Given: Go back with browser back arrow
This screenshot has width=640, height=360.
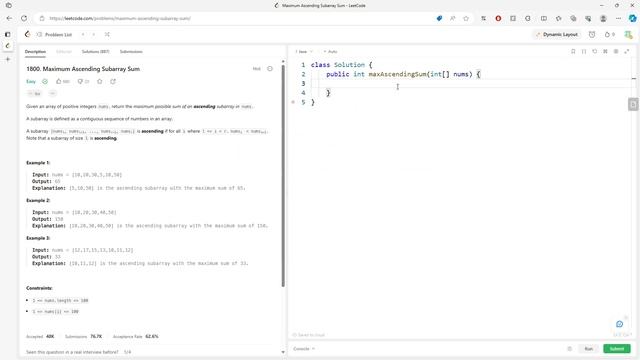Looking at the screenshot, I should 9,18.
